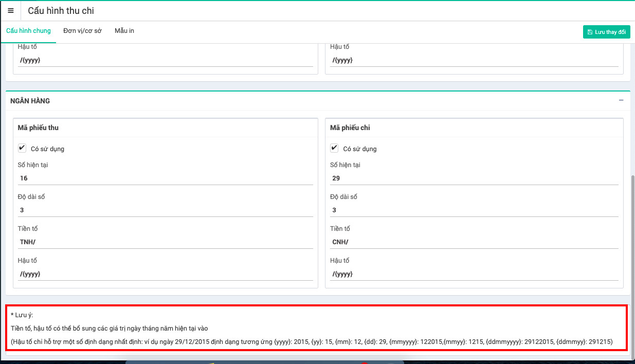Focus the Tiền tố field containing TNH/
Image resolution: width=635 pixels, height=364 pixels.
pyautogui.click(x=165, y=242)
